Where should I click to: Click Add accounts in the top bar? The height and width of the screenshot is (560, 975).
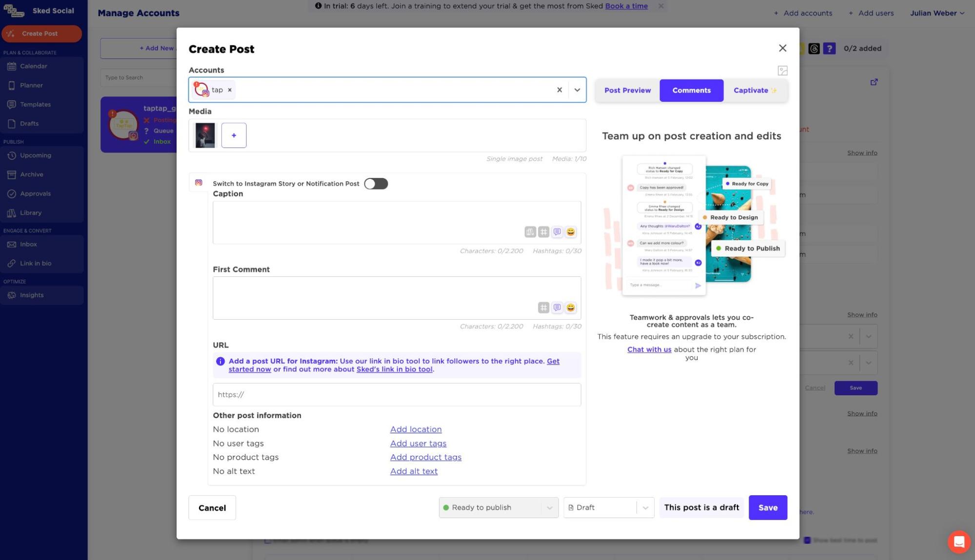point(803,13)
